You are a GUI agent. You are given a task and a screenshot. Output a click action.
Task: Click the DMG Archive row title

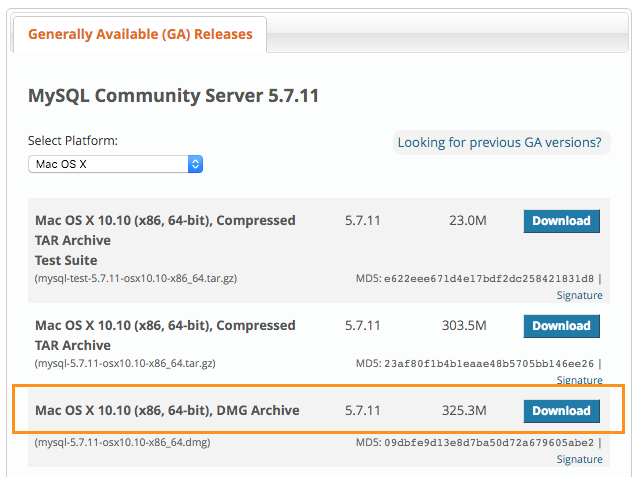pos(167,410)
